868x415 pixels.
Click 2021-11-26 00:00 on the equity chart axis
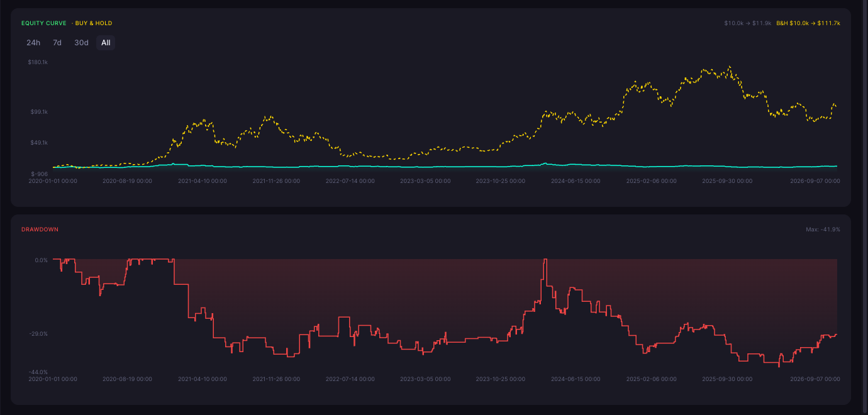pyautogui.click(x=276, y=181)
